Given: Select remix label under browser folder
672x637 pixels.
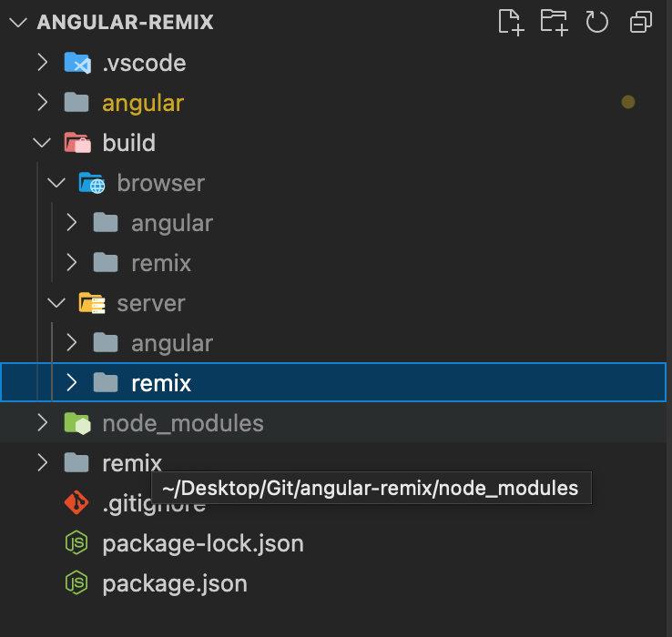Looking at the screenshot, I should [161, 263].
